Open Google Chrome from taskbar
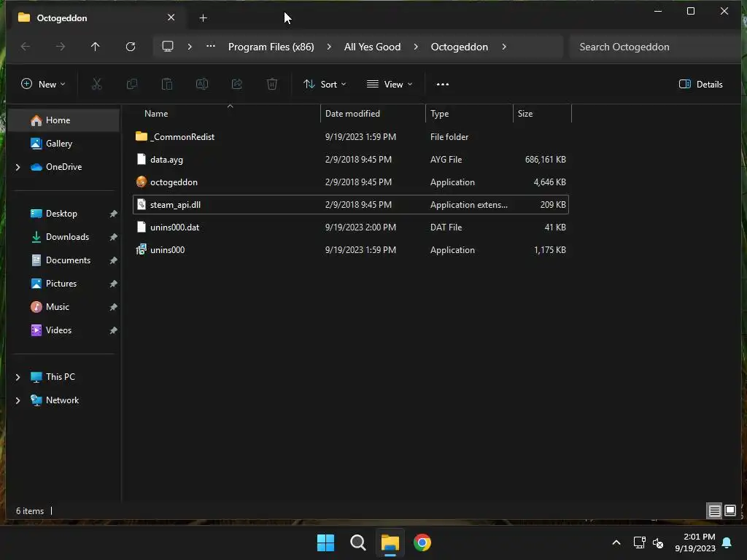Viewport: 747px width, 560px height. (422, 542)
